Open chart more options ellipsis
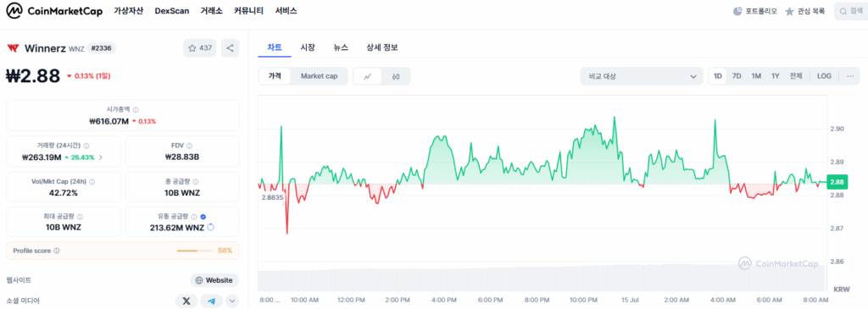The height and width of the screenshot is (309, 868). 849,76
